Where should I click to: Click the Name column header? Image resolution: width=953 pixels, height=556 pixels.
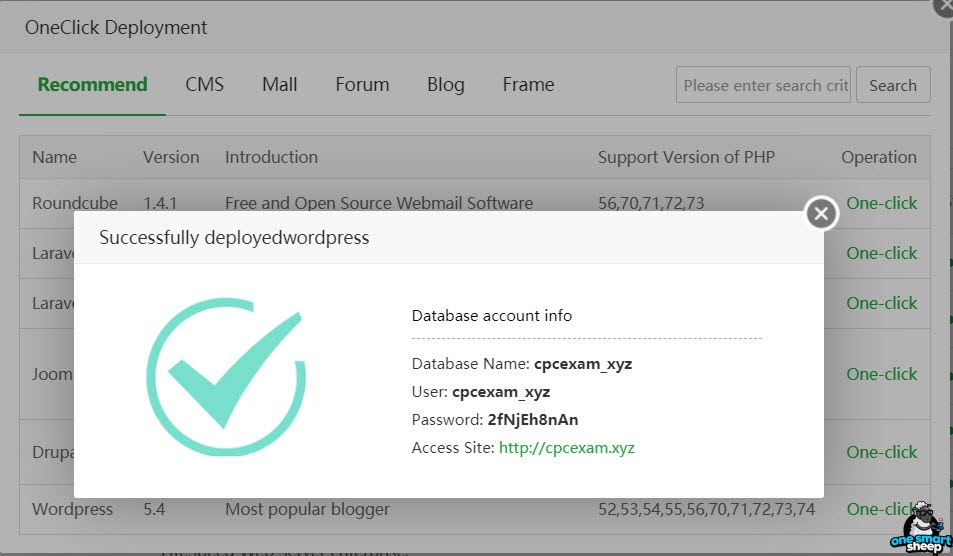(54, 157)
